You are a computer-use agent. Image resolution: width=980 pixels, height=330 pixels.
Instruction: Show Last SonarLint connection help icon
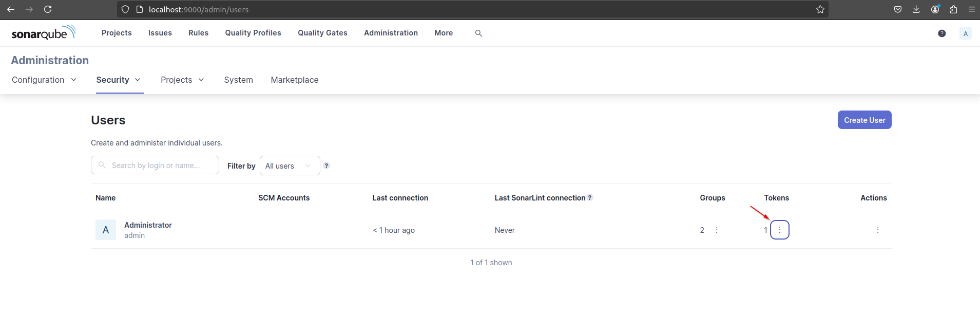pos(590,197)
